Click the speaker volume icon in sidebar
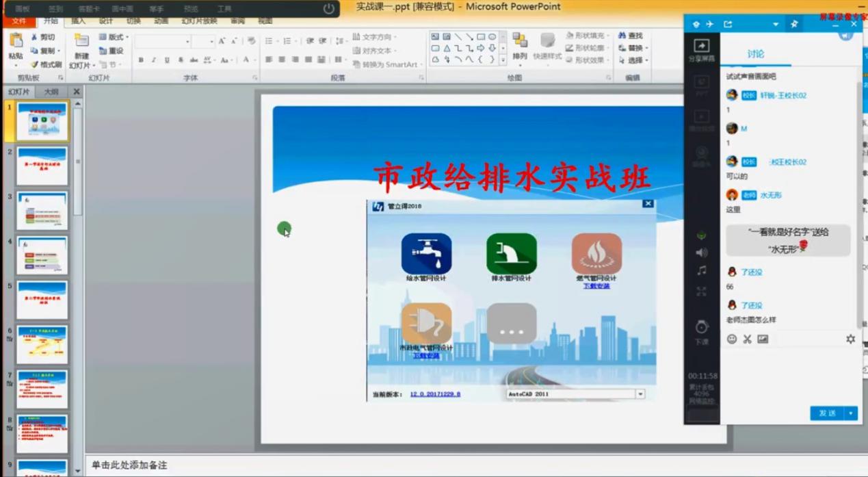 click(x=701, y=253)
